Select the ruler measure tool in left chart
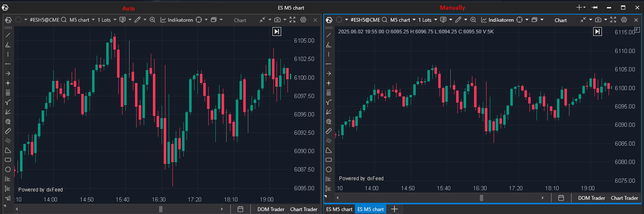The image size is (644, 214). click(7, 131)
